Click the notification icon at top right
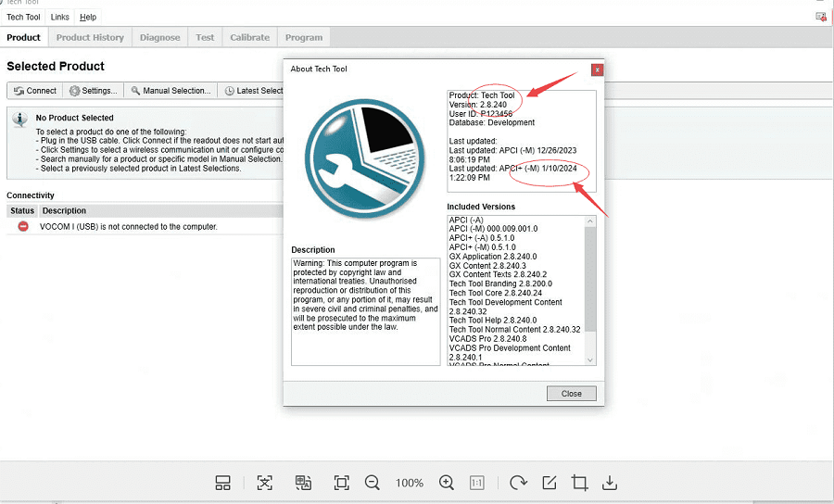Viewport: 834px width, 504px height. 821,17
